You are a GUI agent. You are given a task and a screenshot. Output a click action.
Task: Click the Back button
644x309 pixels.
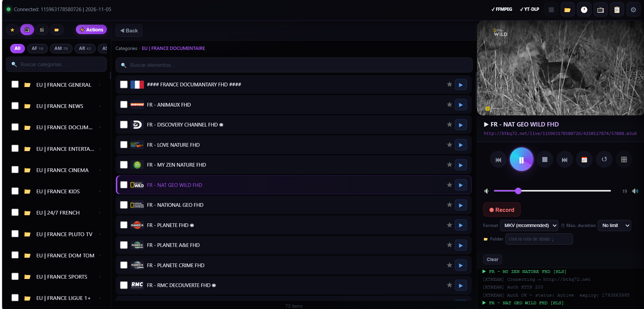[x=129, y=31]
